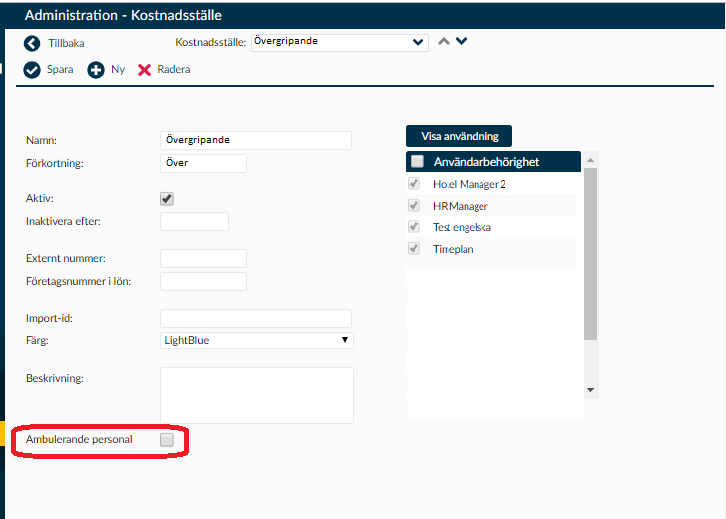Click the scrollbar down arrow in Användarbehörighet list
This screenshot has height=519, width=726.
click(x=590, y=390)
